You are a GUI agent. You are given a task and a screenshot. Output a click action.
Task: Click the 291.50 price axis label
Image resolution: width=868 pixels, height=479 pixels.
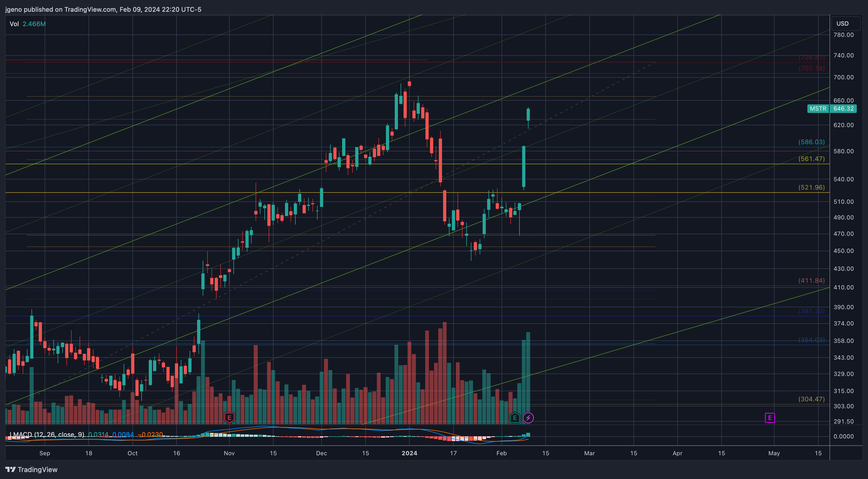[843, 421]
